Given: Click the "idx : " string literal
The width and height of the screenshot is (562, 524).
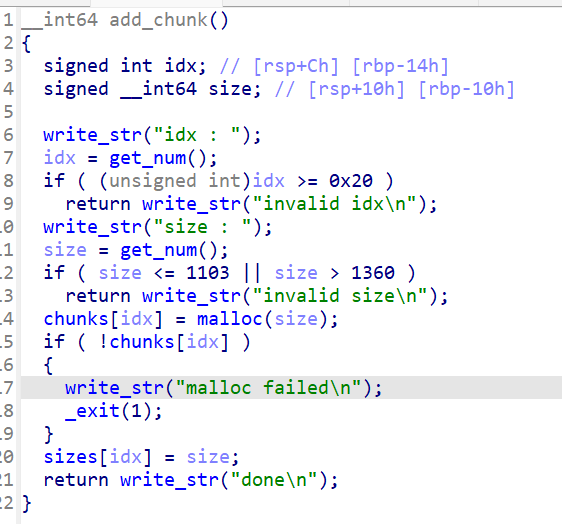Looking at the screenshot, I should [x=197, y=135].
